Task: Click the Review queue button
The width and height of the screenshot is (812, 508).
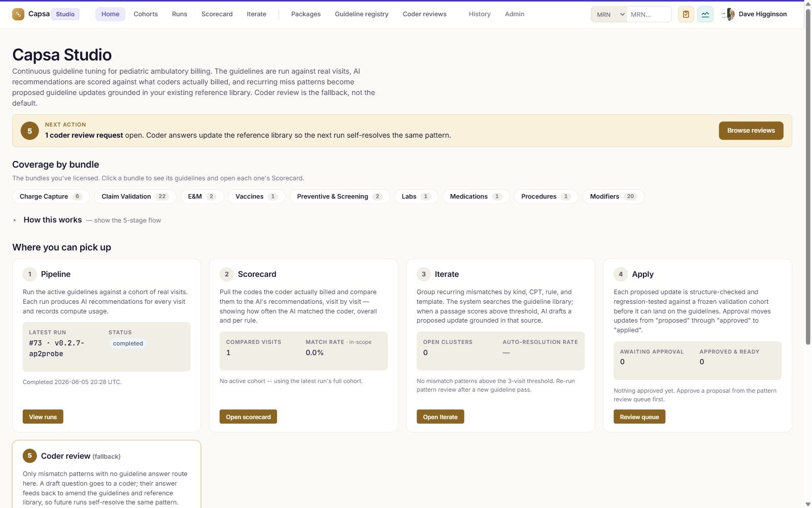Action: pos(639,417)
